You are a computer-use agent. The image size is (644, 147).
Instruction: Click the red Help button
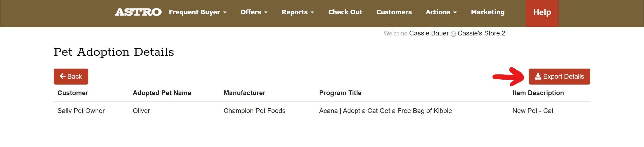pos(542,12)
